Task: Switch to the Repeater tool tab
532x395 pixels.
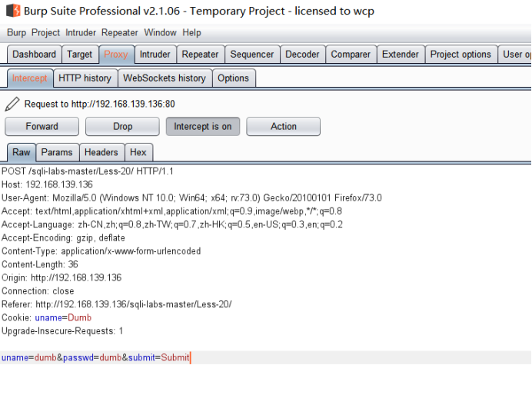Action: click(x=200, y=55)
